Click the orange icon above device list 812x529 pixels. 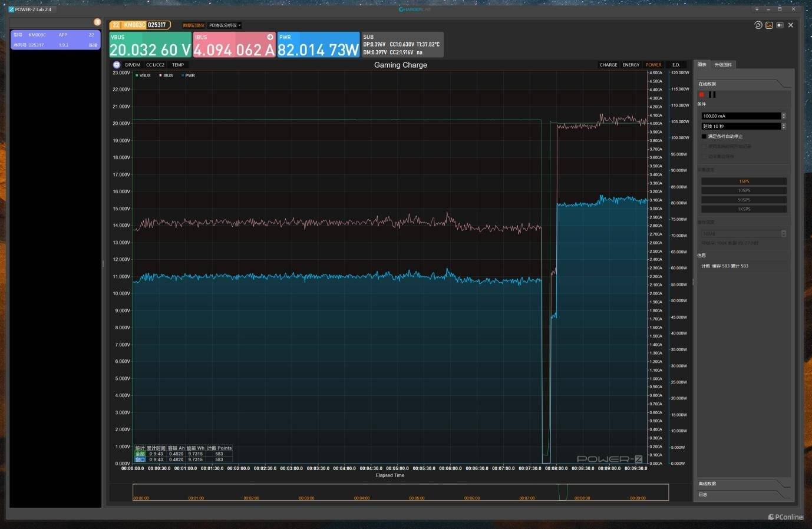(x=97, y=22)
